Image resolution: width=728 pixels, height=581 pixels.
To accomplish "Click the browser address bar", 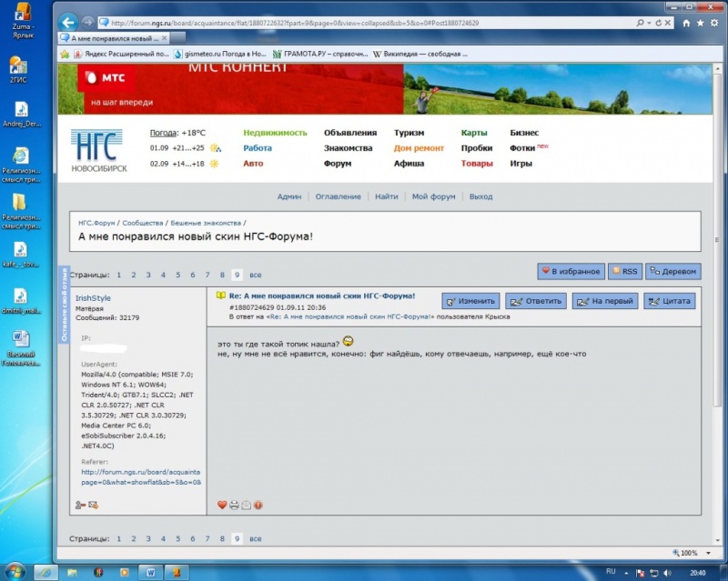I will click(300, 22).
